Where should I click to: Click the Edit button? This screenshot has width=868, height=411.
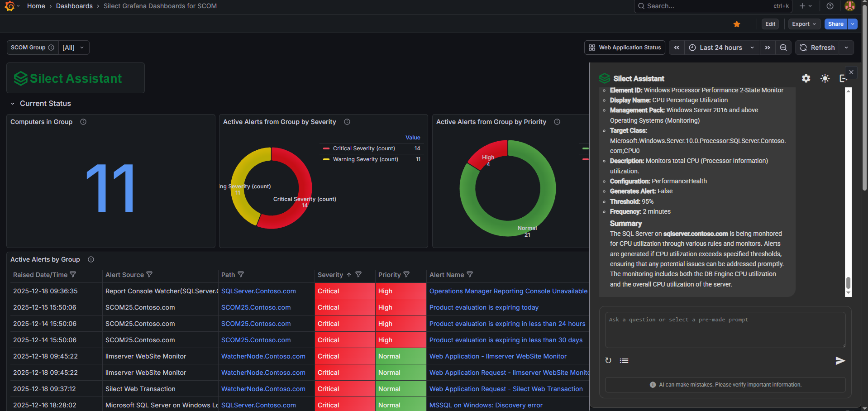[770, 24]
